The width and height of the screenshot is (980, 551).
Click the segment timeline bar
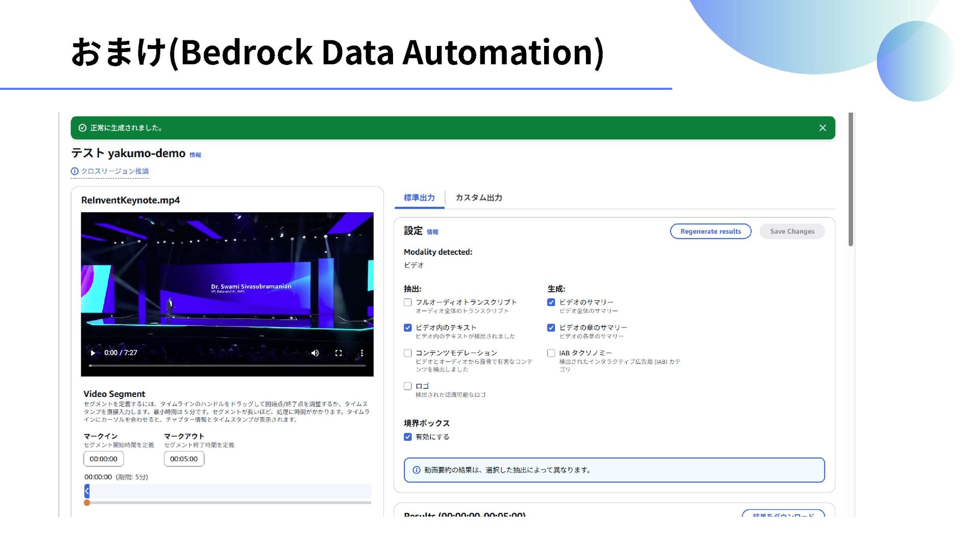tap(228, 491)
